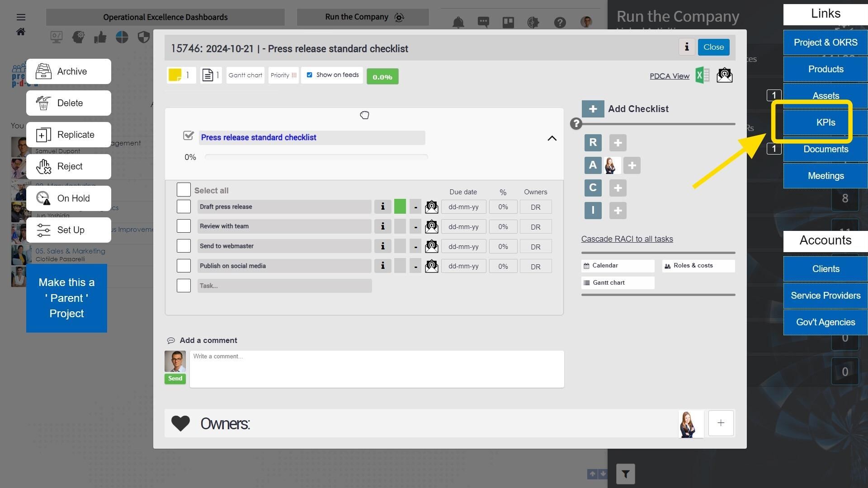Add a Responsible person with plus
The width and height of the screenshot is (868, 488).
(x=618, y=143)
